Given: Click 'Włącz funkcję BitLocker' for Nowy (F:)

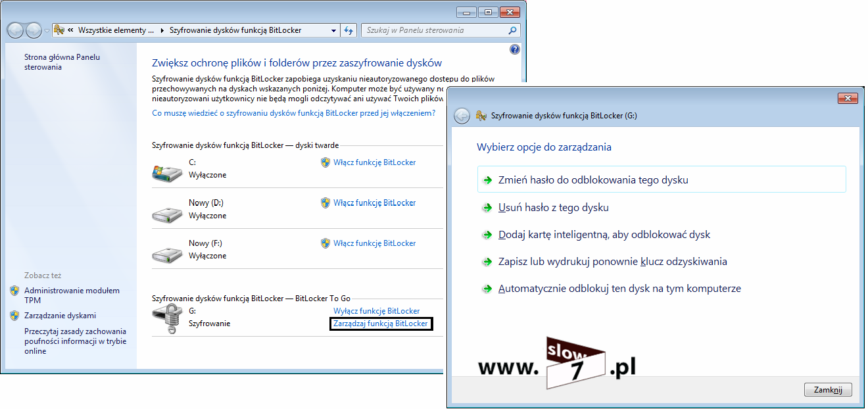Looking at the screenshot, I should click(x=374, y=243).
